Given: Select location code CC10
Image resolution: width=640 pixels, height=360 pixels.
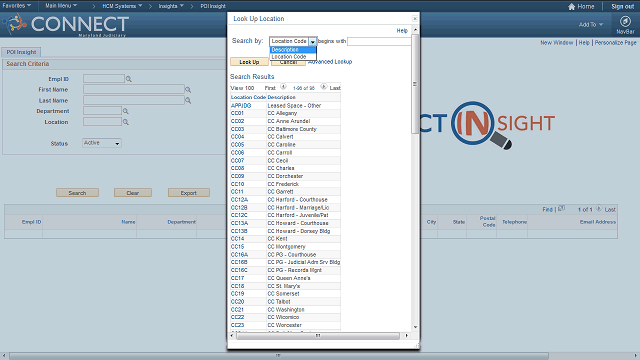Looking at the screenshot, I should click(237, 184).
